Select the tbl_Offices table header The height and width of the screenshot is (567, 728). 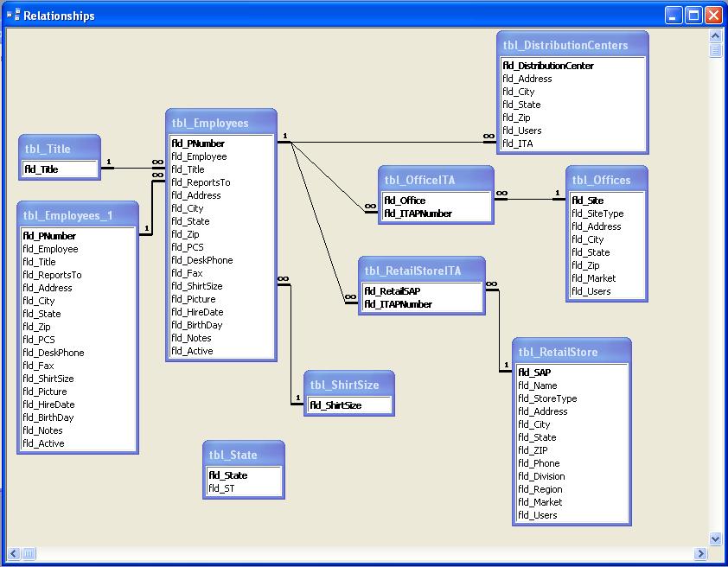607,180
